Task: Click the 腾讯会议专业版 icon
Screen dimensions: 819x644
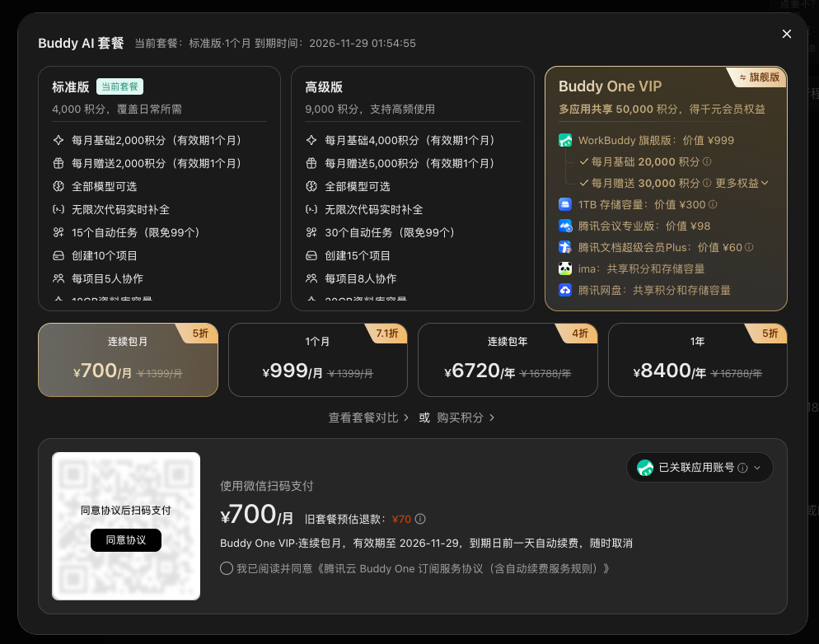Action: 565,226
